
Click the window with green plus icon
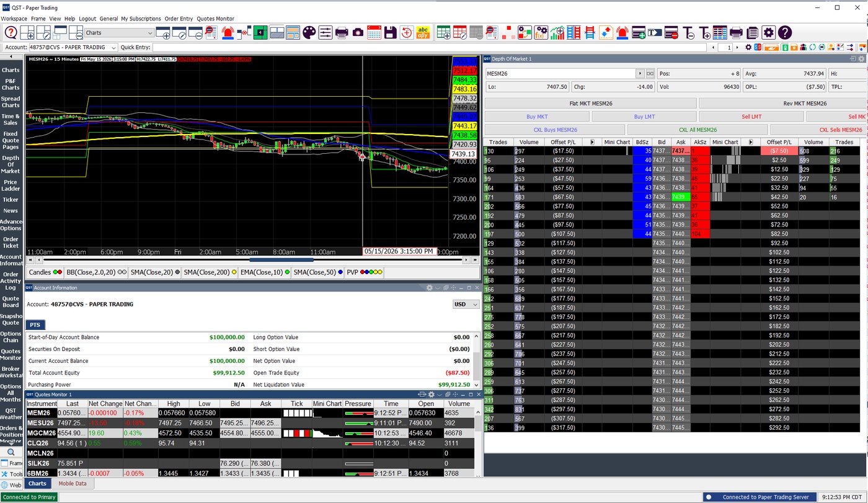(x=639, y=32)
